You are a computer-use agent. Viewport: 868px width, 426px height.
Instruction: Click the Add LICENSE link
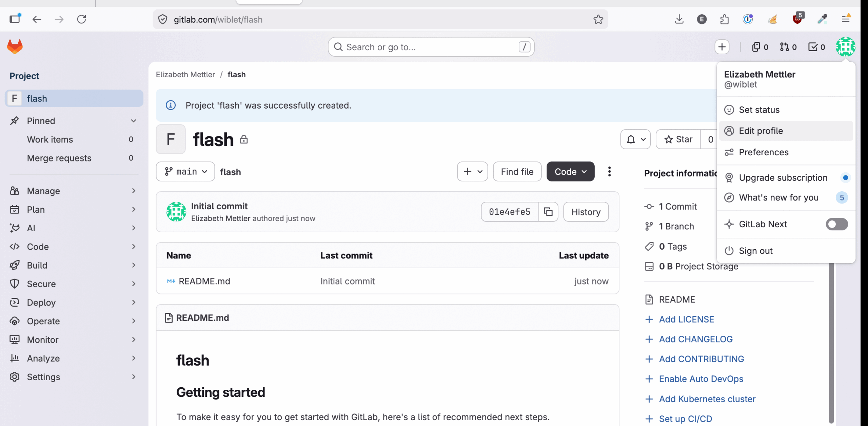[686, 319]
